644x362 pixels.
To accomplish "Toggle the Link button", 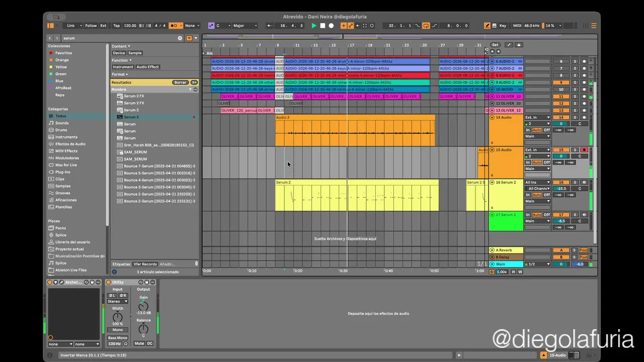I will point(71,26).
